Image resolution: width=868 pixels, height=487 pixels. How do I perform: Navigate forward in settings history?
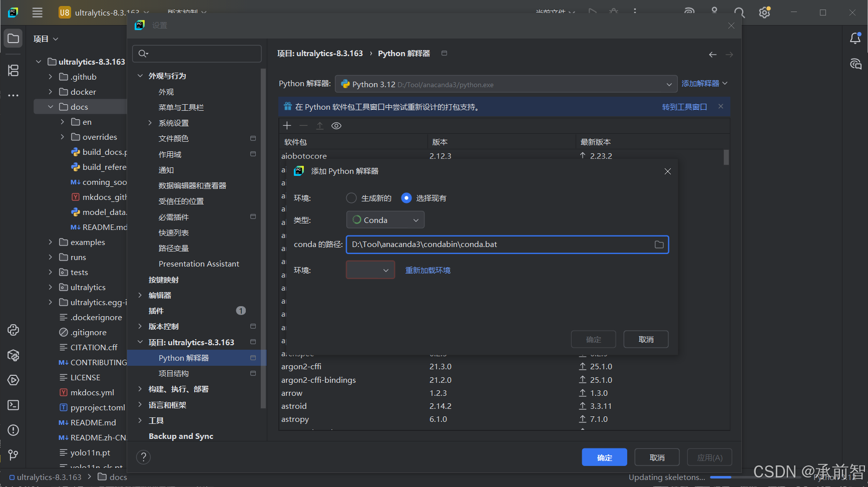pos(729,55)
